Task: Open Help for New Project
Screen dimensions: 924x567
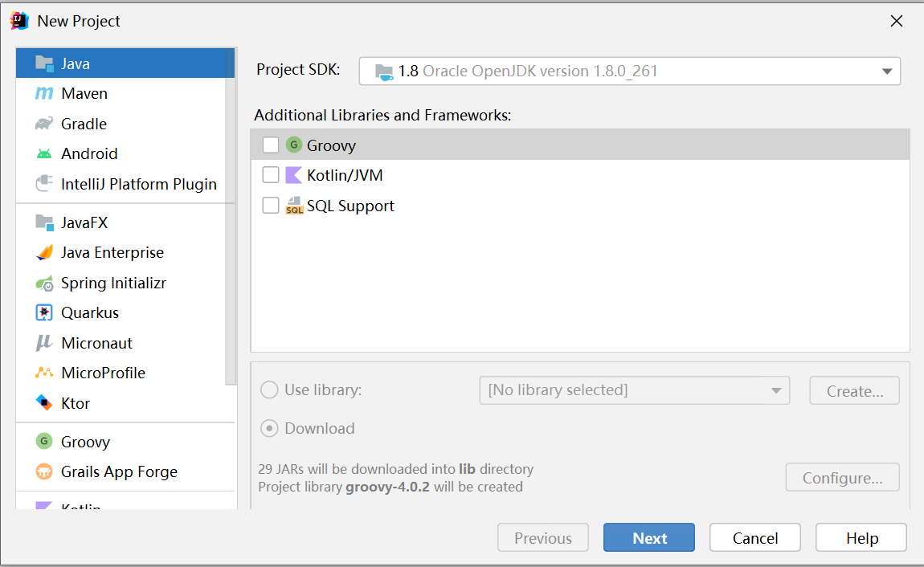Action: coord(861,538)
